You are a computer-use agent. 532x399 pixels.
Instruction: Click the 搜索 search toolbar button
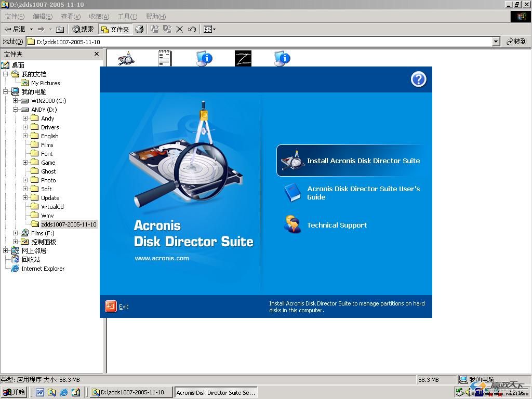point(83,29)
